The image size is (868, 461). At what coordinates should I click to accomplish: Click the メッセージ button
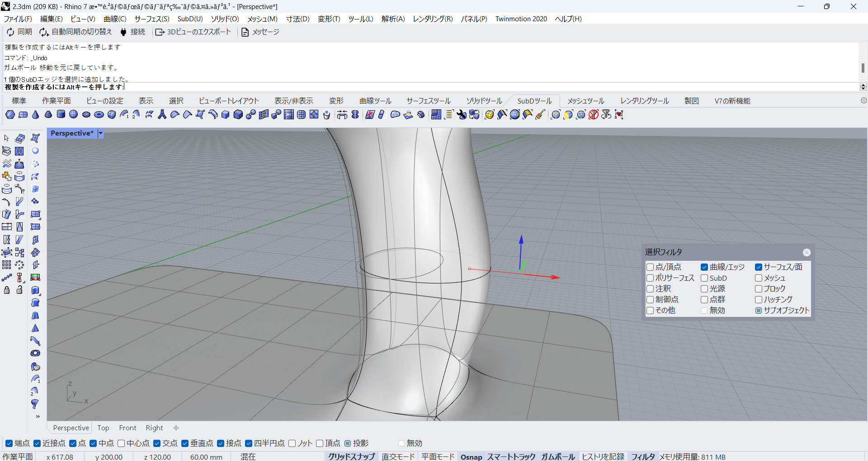pos(260,32)
